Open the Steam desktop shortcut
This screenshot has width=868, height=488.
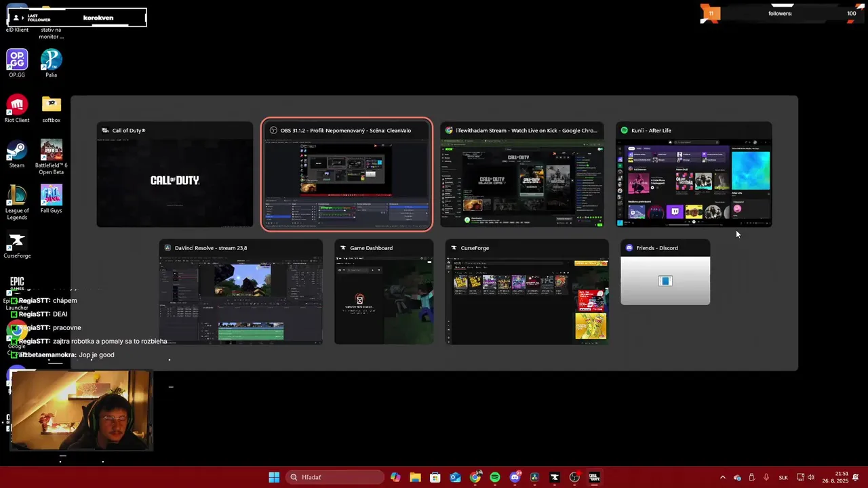tap(17, 154)
